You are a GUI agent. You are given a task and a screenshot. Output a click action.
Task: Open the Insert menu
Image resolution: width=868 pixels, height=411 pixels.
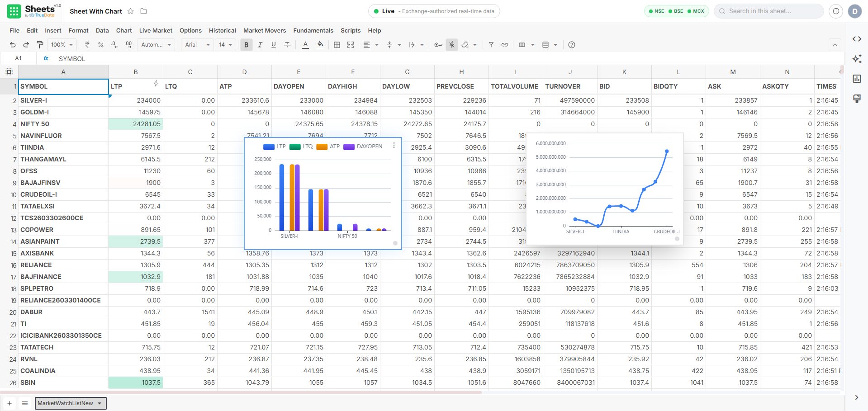click(x=53, y=30)
